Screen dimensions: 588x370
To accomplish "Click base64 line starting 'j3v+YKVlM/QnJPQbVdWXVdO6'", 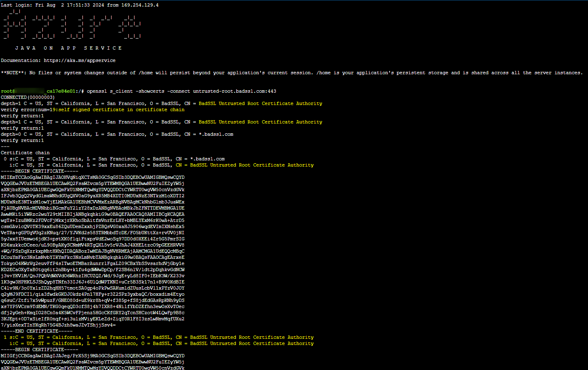I will coord(93,276).
